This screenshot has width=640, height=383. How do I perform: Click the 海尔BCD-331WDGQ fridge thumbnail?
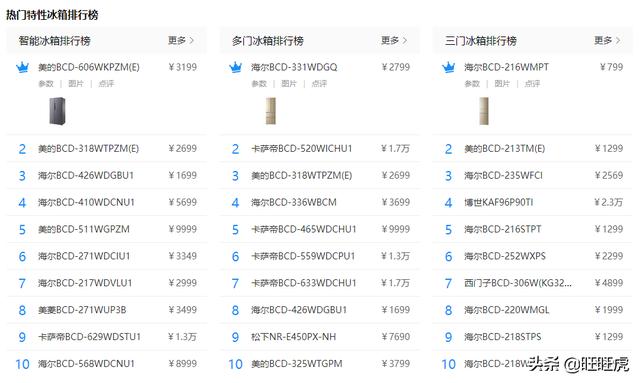(x=271, y=111)
